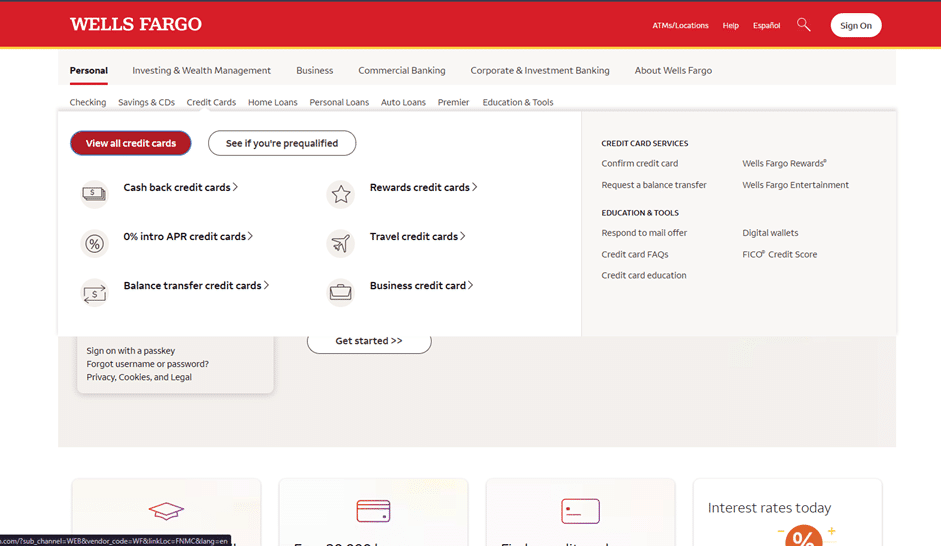This screenshot has height=546, width=941.
Task: Open Balance transfer credit cards
Action: (196, 286)
